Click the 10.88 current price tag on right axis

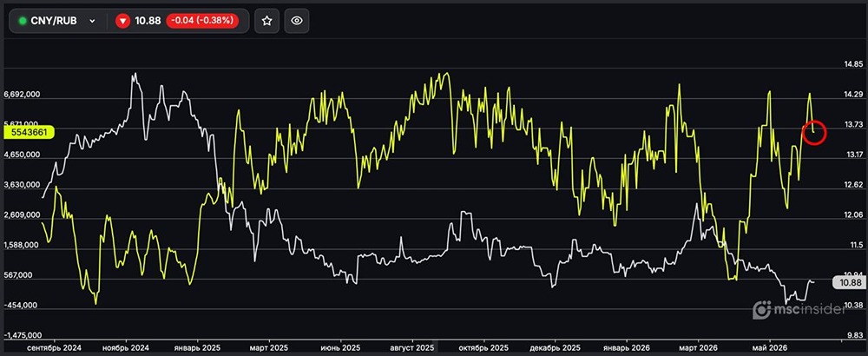(x=849, y=282)
